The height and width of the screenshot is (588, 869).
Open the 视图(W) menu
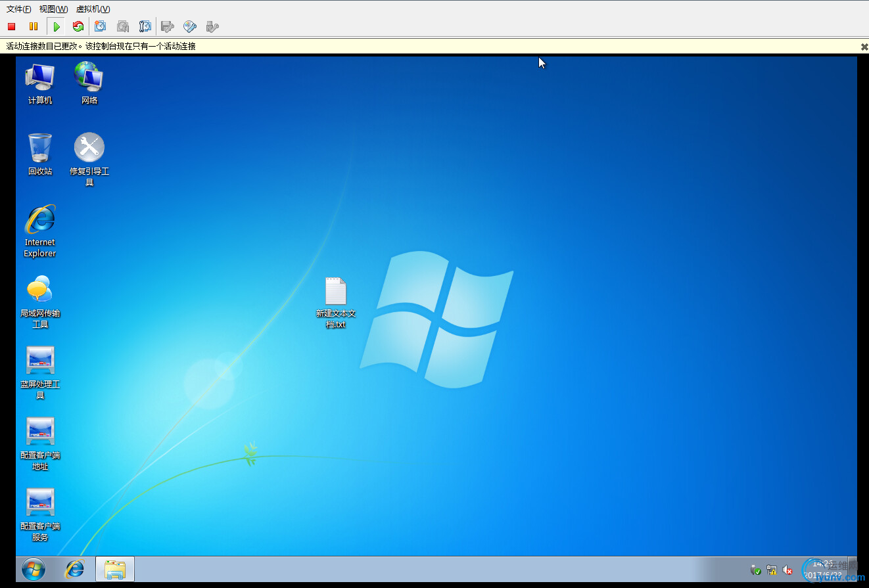[53, 9]
